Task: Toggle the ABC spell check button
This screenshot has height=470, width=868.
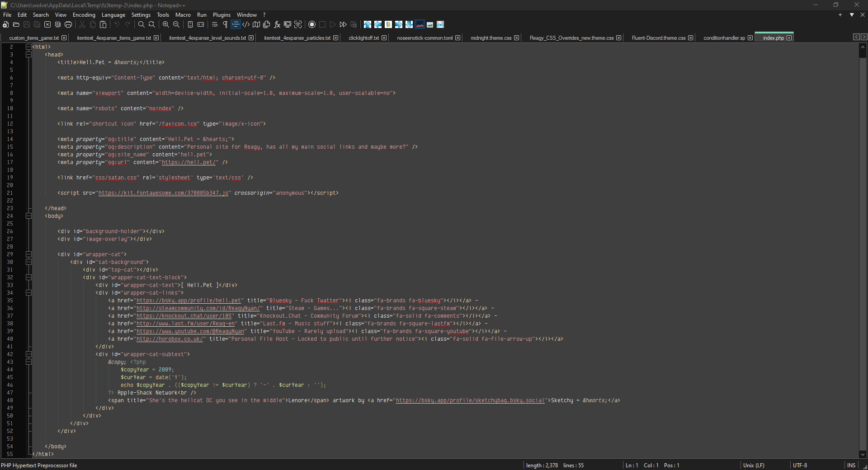Action: [420, 24]
